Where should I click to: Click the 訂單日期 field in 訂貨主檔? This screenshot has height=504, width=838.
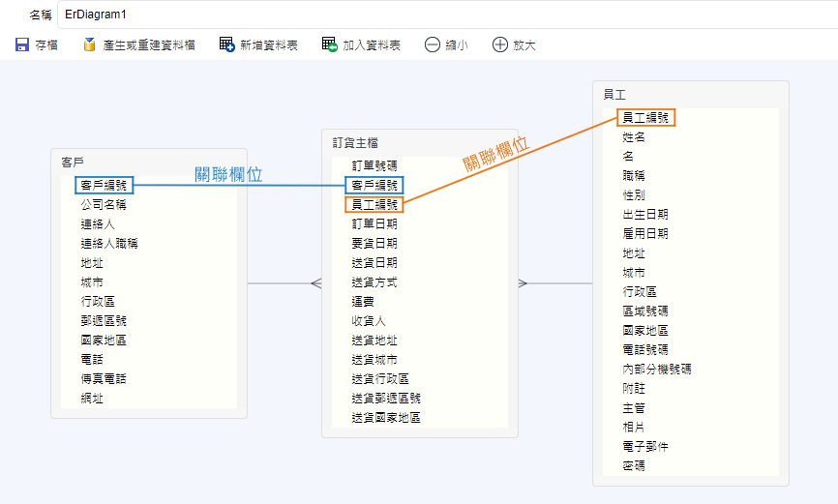point(374,223)
